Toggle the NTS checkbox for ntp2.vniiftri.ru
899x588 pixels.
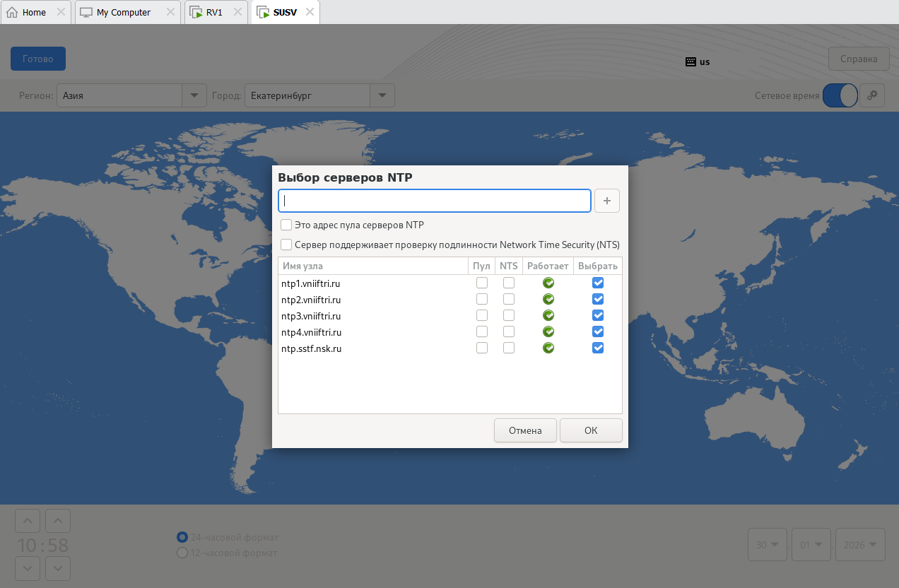509,300
